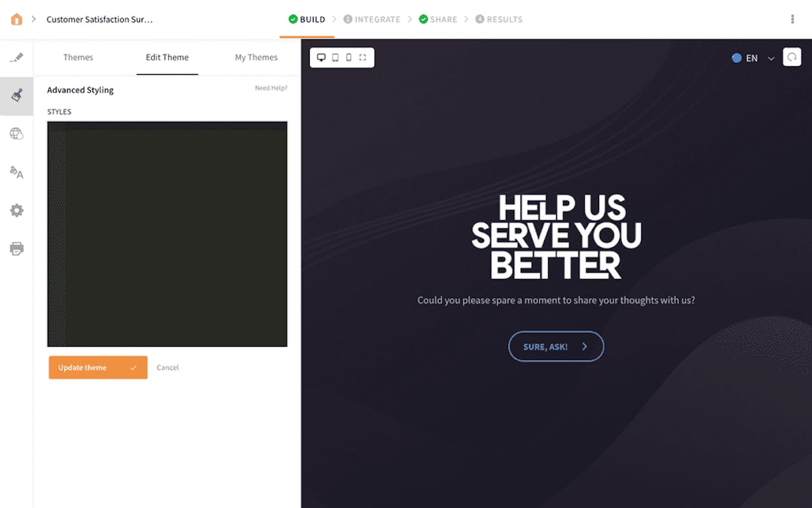Image resolution: width=812 pixels, height=508 pixels.
Task: Switch to the Themes tab
Action: point(78,57)
